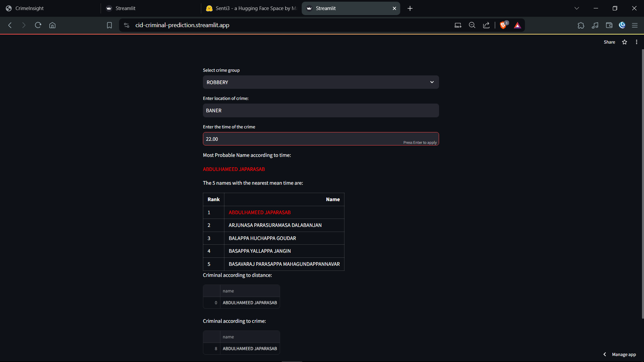The width and height of the screenshot is (644, 362).
Task: Open the tab search chevron
Action: [x=577, y=8]
